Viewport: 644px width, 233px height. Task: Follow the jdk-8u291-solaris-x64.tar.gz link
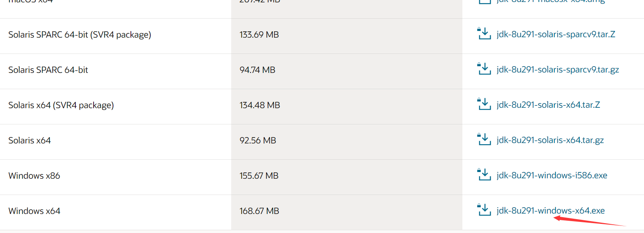[550, 140]
